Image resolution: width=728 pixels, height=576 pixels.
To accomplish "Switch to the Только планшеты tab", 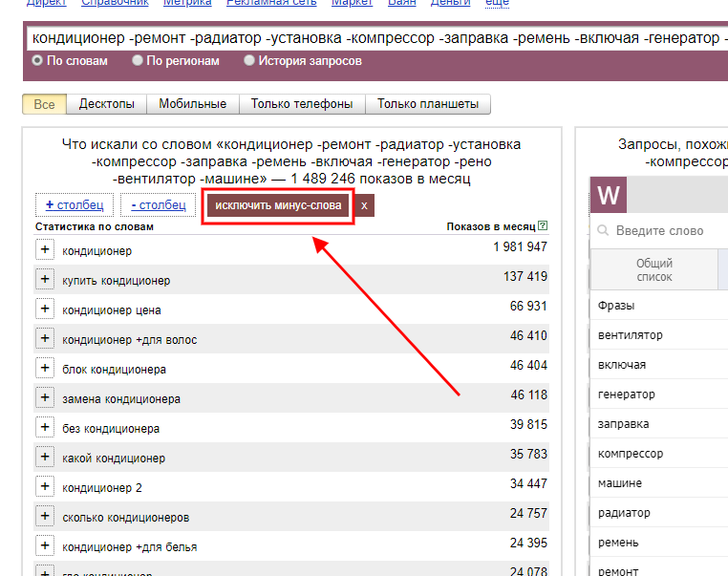I will 428,104.
